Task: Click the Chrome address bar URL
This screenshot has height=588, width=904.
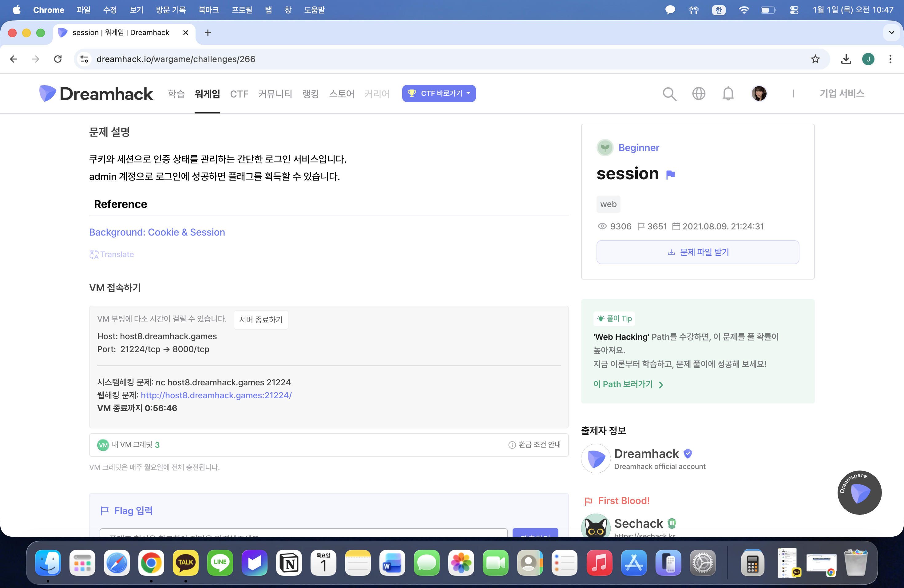Action: point(176,59)
